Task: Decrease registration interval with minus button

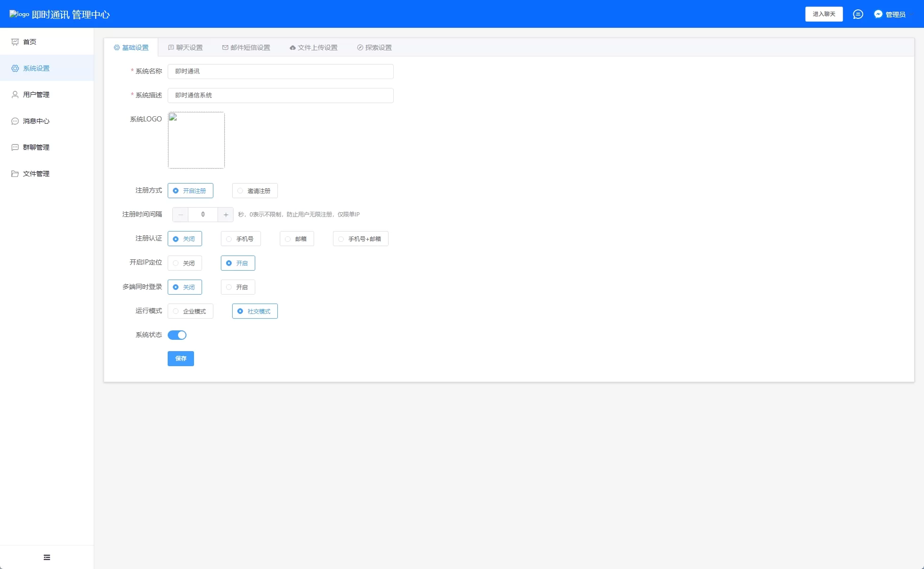Action: [180, 215]
